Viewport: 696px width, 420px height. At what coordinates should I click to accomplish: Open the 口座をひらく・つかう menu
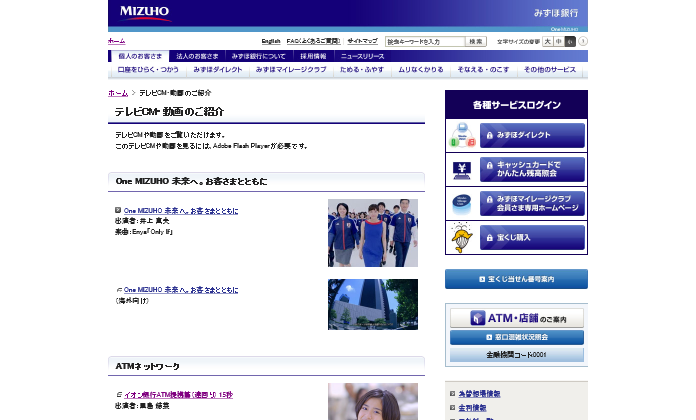point(148,70)
